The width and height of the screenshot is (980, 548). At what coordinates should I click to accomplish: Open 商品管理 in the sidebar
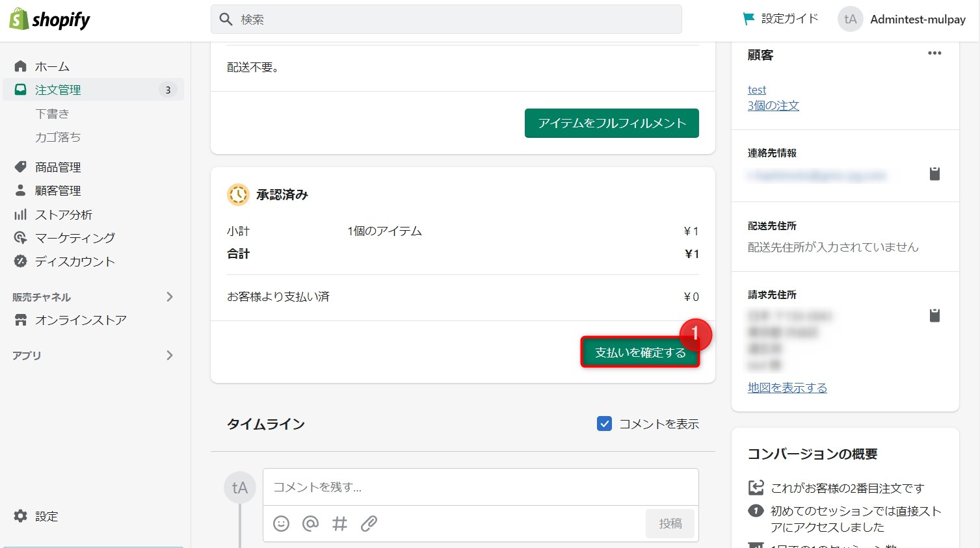tap(58, 167)
